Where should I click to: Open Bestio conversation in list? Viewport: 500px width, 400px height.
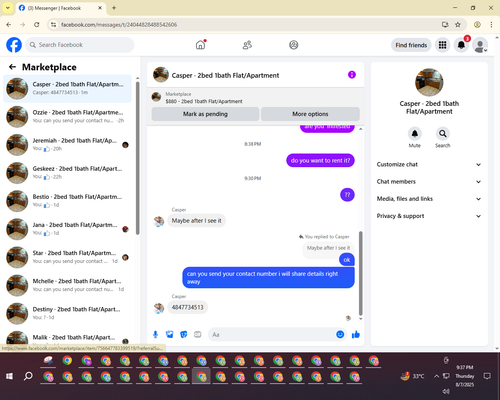pyautogui.click(x=67, y=201)
